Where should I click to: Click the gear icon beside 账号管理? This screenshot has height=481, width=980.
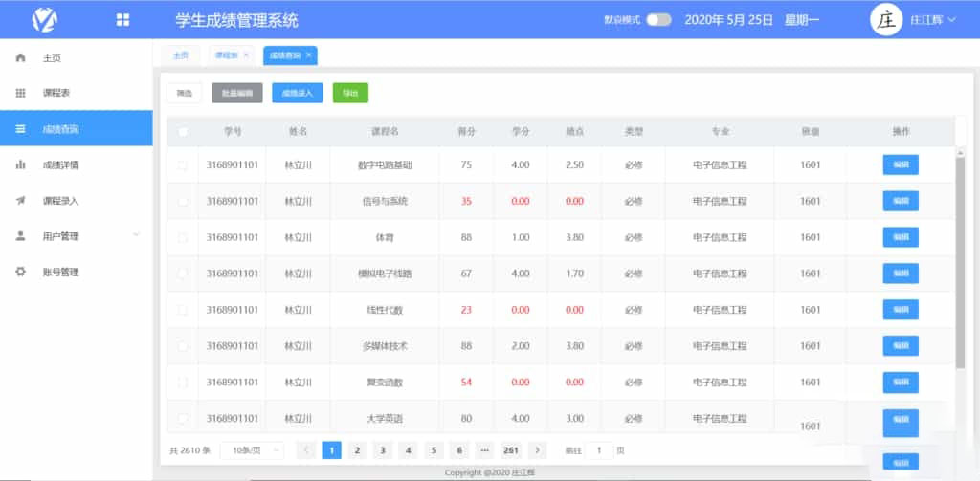coord(21,272)
